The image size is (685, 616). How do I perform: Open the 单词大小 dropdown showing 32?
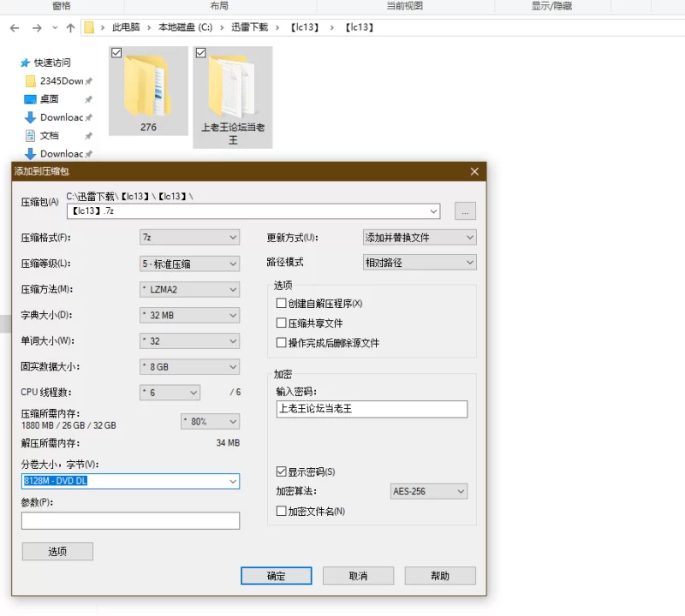pos(189,341)
